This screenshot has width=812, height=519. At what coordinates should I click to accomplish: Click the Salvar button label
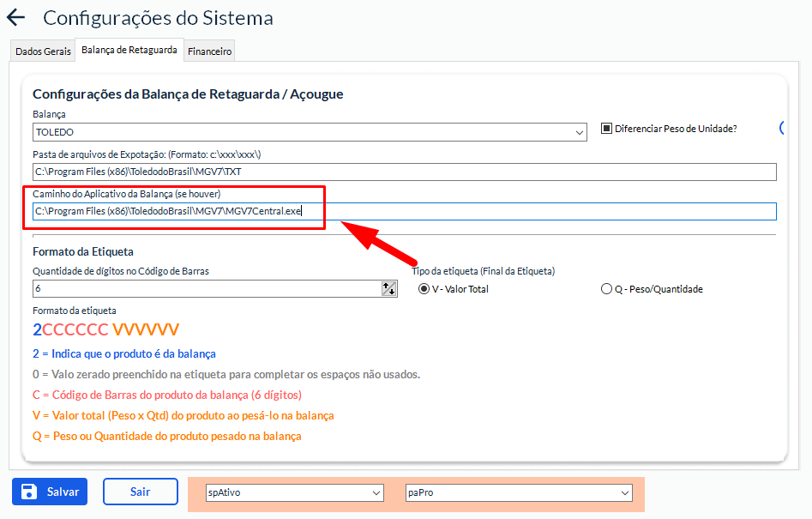63,492
